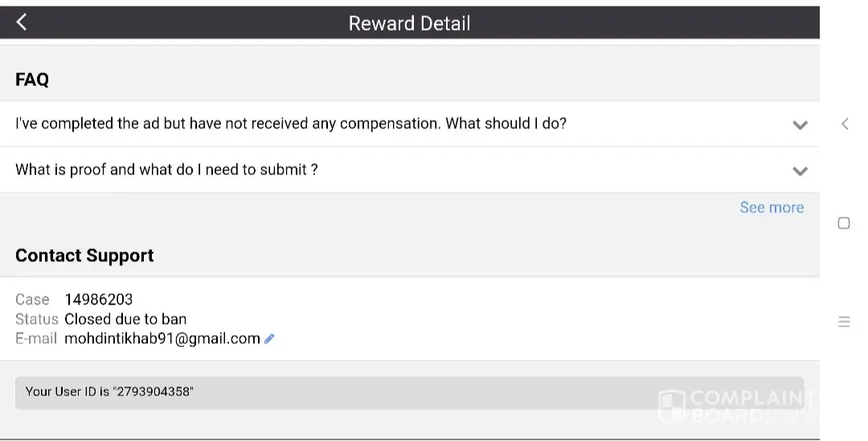The height and width of the screenshot is (441, 868).
Task: Go back using the header arrow
Action: click(x=22, y=22)
